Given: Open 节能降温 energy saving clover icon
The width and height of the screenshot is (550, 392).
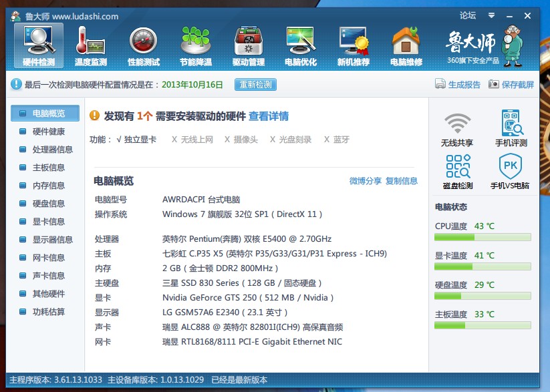Looking at the screenshot, I should [196, 45].
